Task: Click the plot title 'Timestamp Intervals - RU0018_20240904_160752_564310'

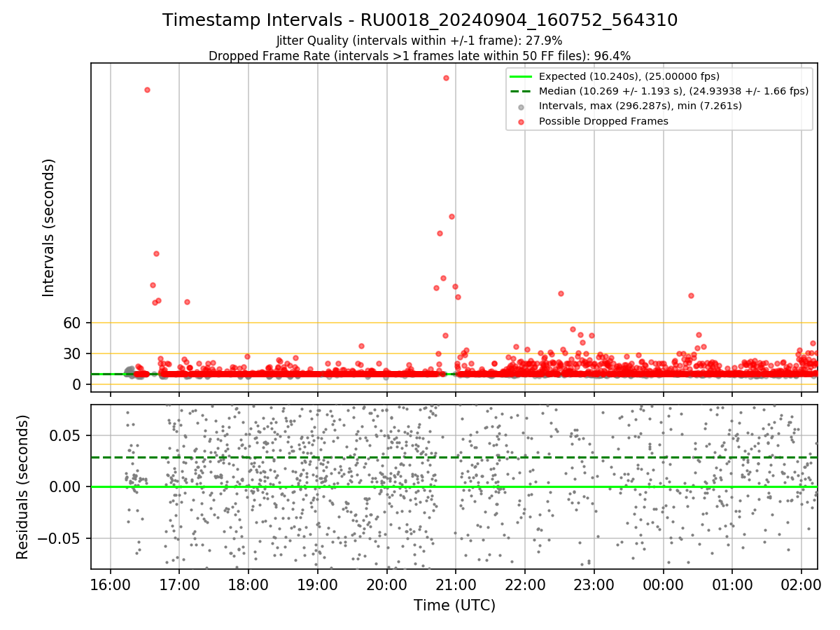Action: [x=420, y=20]
